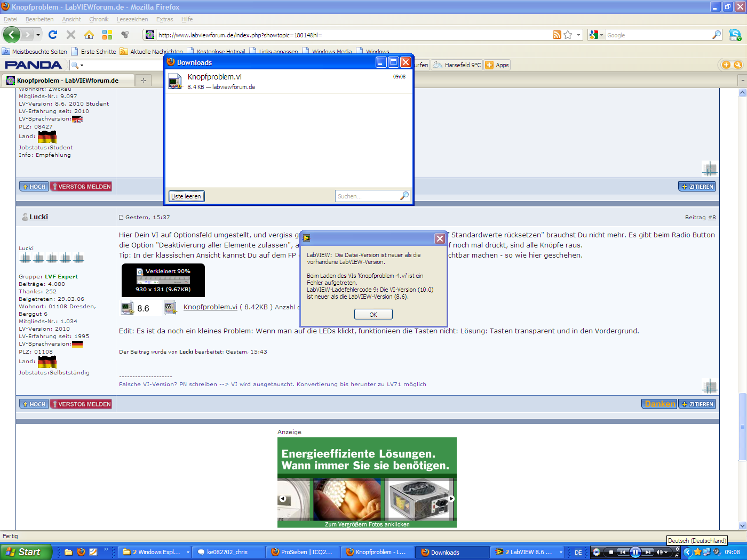Click Liste leeren in Downloads window
Image resolution: width=747 pixels, height=560 pixels.
click(186, 196)
